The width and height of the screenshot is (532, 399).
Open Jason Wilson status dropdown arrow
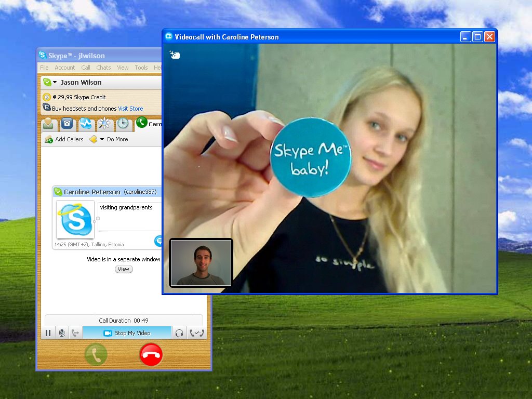pos(55,82)
